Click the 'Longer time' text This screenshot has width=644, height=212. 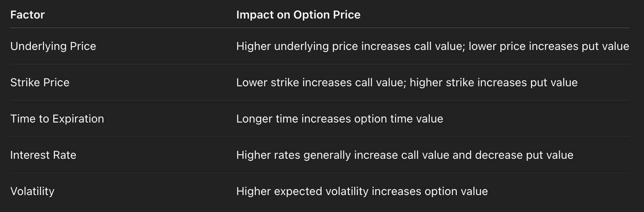pos(266,119)
